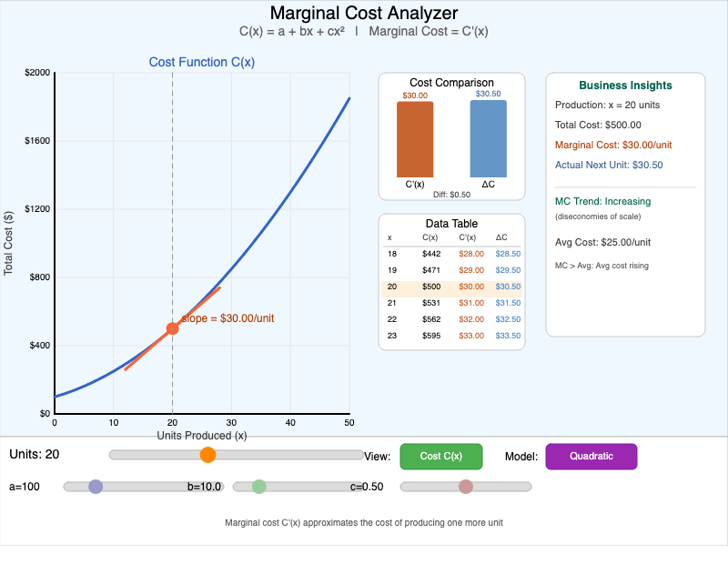Click the b=10.0 slider handle
Image resolution: width=728 pixels, height=564 pixels.
(x=259, y=486)
